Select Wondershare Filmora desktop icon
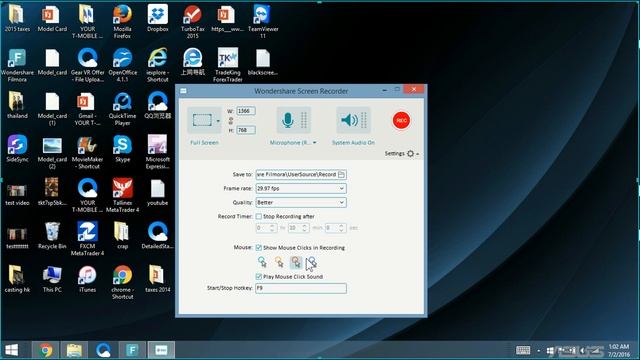 pyautogui.click(x=17, y=65)
